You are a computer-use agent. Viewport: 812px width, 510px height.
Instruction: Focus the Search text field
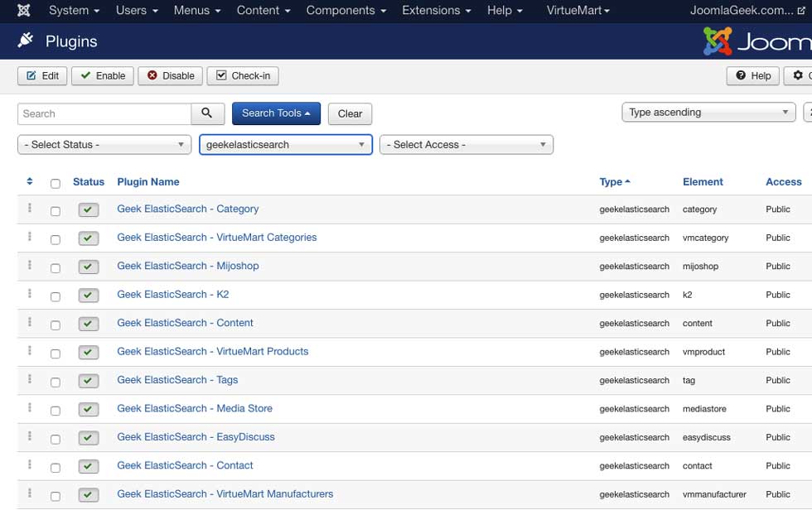coord(104,113)
